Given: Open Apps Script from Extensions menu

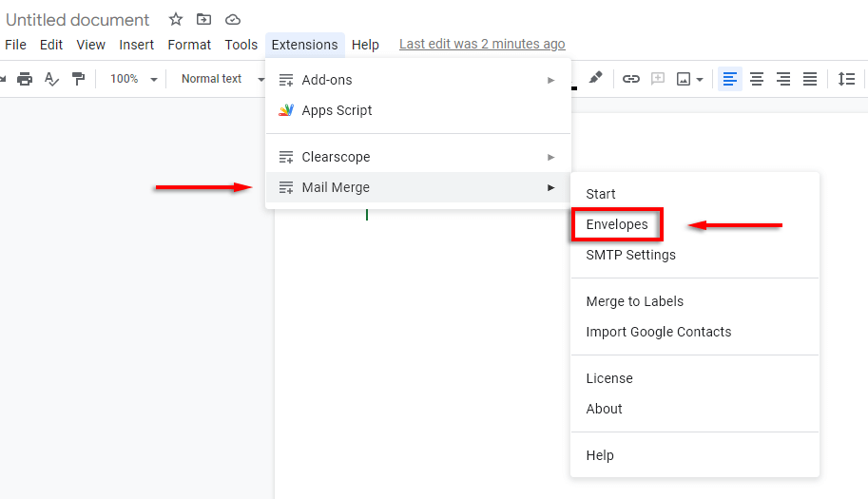Looking at the screenshot, I should click(337, 110).
